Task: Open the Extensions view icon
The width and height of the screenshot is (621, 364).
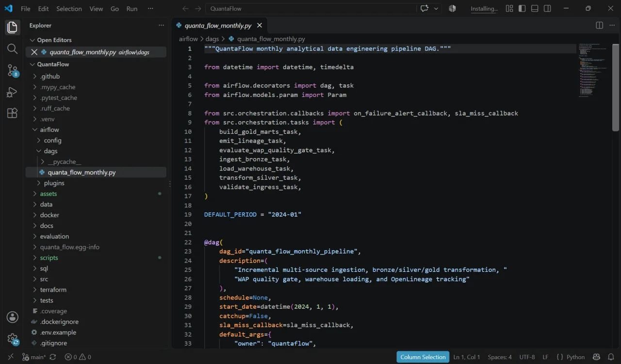Action: point(12,113)
